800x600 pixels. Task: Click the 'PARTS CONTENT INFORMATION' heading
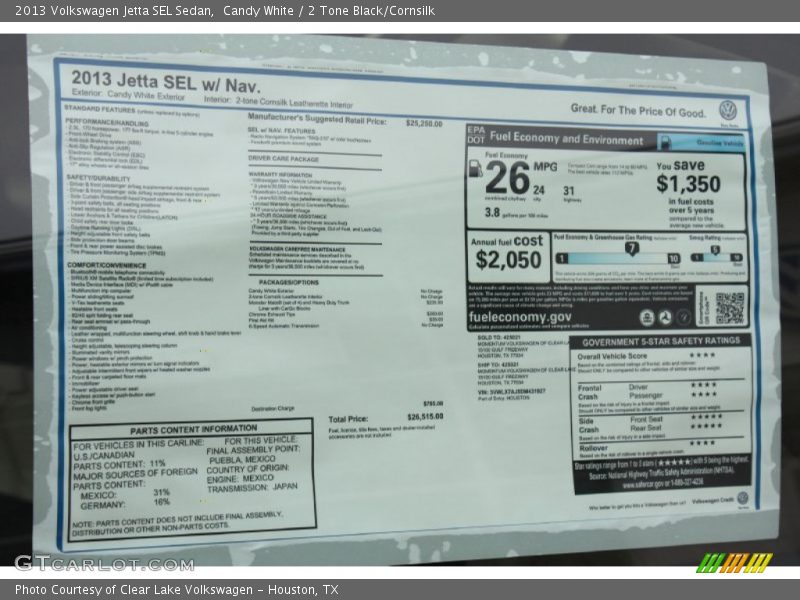[193, 430]
